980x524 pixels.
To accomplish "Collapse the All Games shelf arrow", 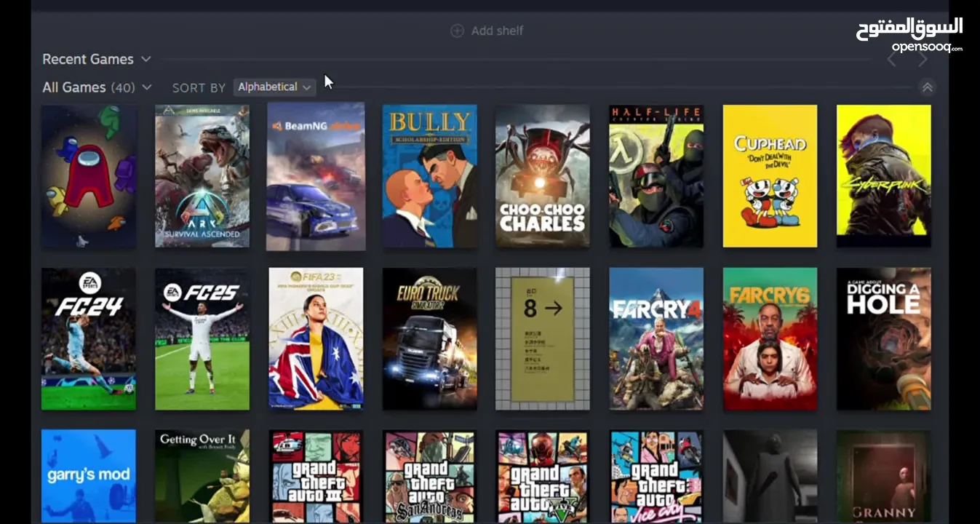I will (927, 87).
